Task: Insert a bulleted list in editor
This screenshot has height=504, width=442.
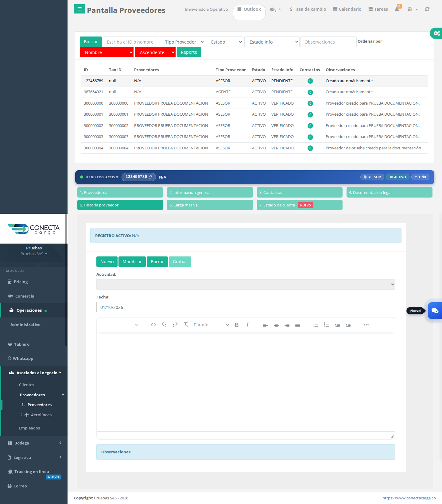Action: [x=316, y=325]
